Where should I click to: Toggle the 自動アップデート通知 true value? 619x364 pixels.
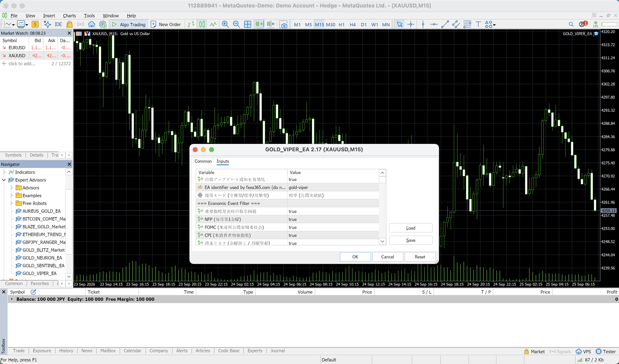(x=333, y=179)
